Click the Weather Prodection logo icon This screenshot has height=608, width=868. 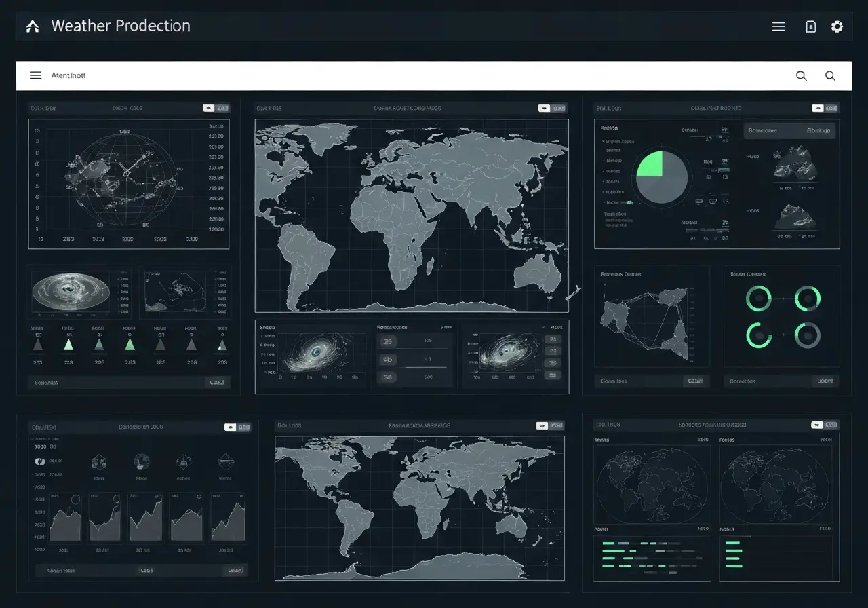click(33, 26)
